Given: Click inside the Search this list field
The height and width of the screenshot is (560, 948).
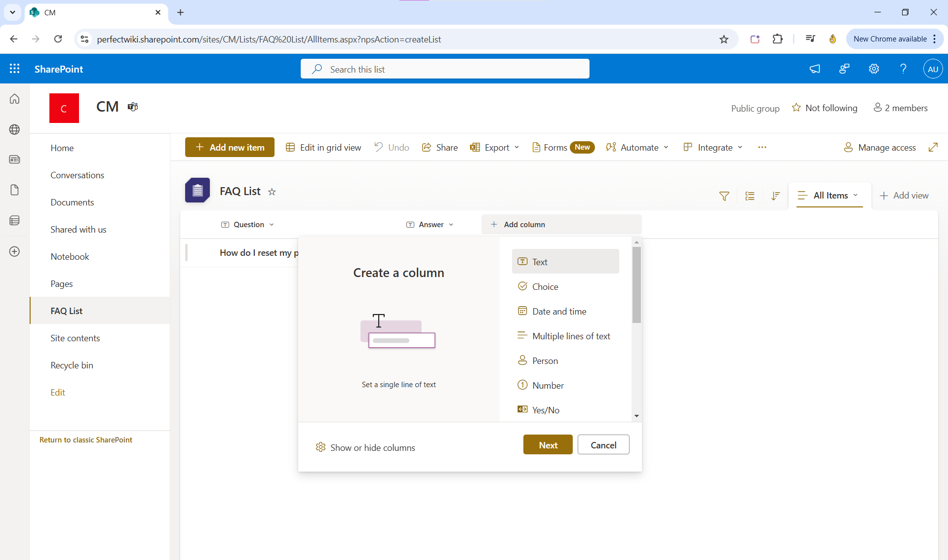Looking at the screenshot, I should (444, 69).
